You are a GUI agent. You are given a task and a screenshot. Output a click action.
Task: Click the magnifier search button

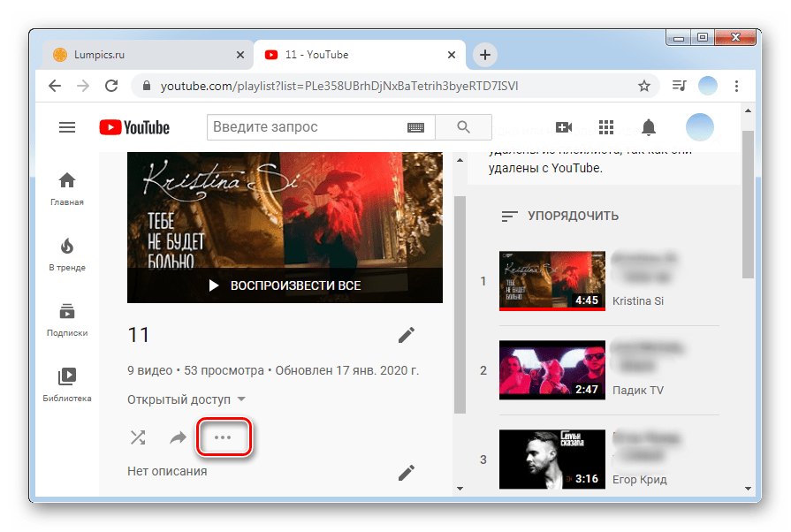click(463, 127)
